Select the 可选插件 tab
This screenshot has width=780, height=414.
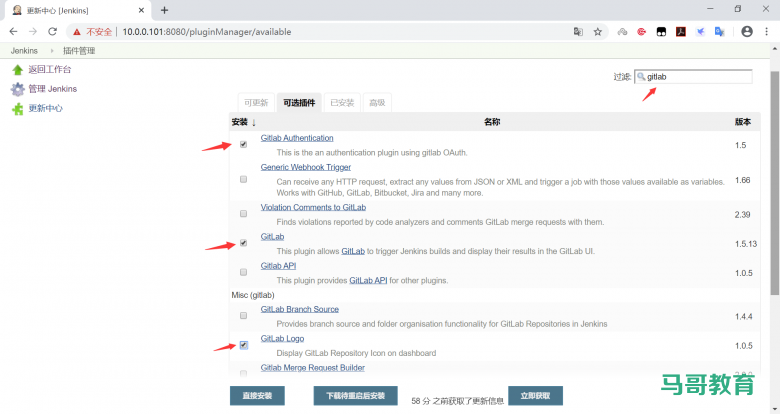[299, 103]
